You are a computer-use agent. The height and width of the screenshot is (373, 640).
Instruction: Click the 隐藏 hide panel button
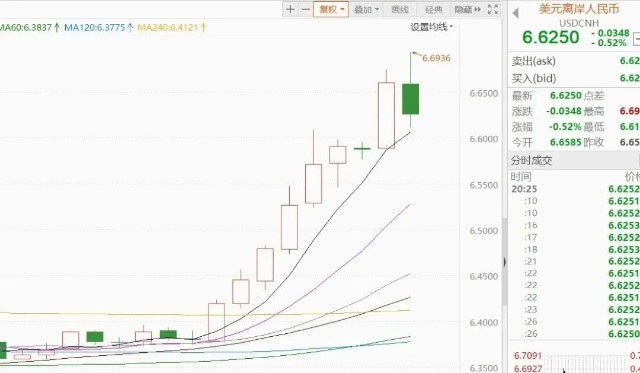[x=467, y=9]
